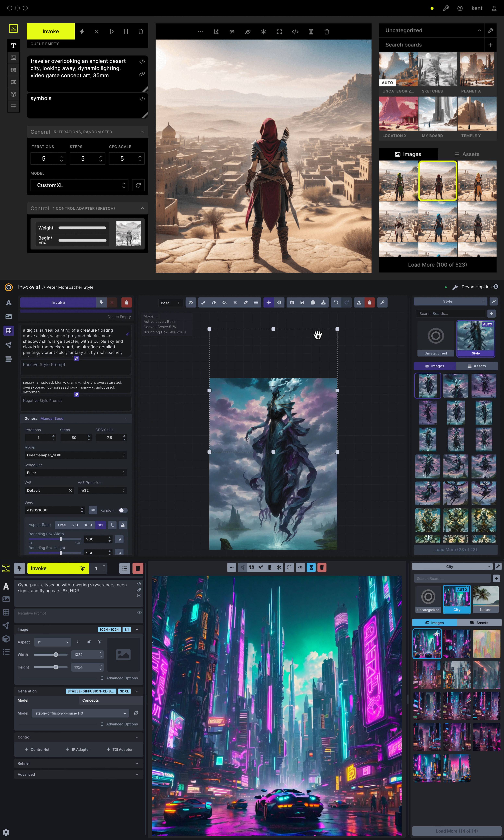This screenshot has height=840, width=504.
Task: Click the shuffle seed icon next to 419321836
Action: click(x=93, y=510)
